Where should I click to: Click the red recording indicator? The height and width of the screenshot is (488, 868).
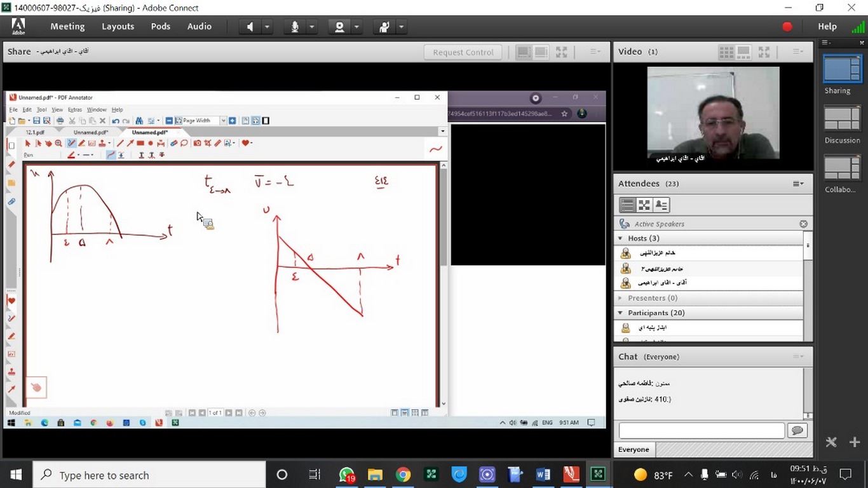[x=787, y=27]
